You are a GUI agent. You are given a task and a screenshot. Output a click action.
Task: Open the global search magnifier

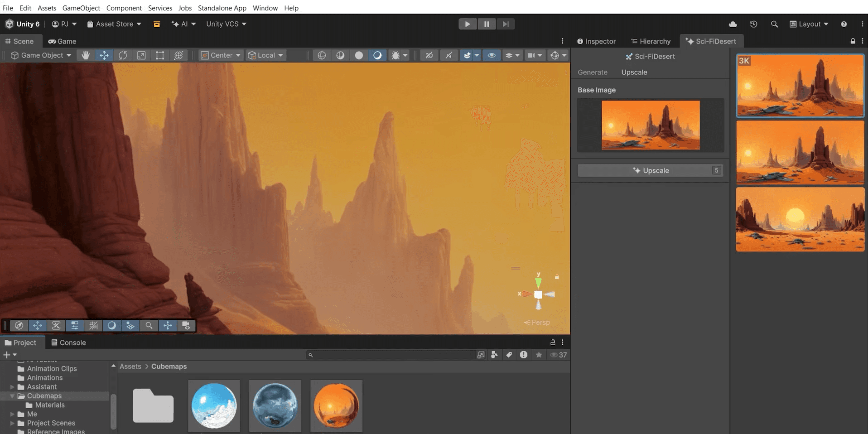coord(774,24)
